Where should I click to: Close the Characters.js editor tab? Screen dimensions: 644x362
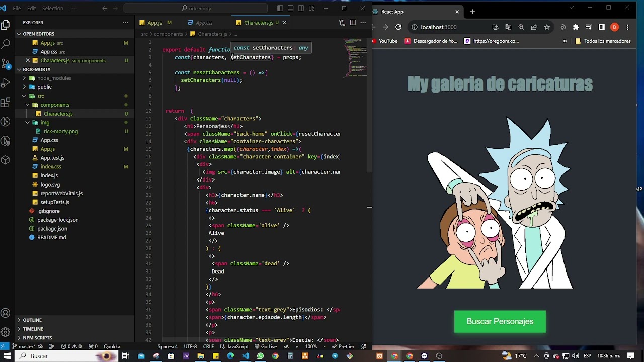[284, 23]
